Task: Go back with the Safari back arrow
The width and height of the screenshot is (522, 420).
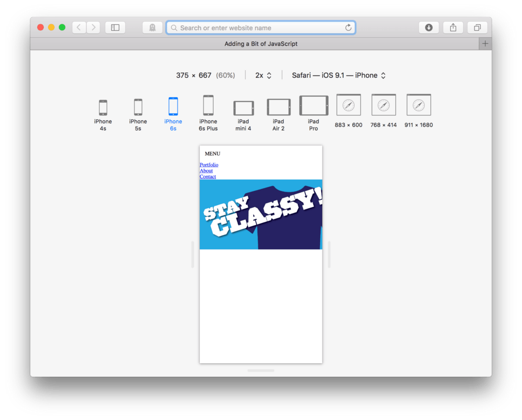Action: pyautogui.click(x=79, y=28)
